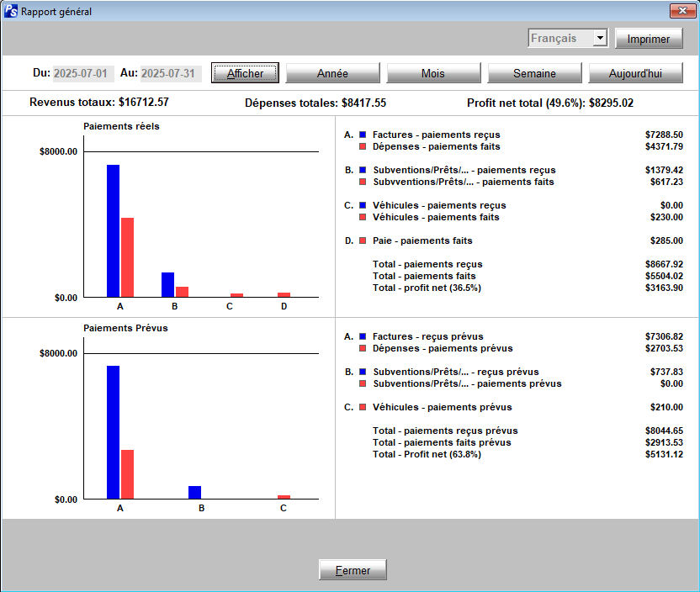Click the Au end date field
The image size is (700, 592).
coord(170,73)
